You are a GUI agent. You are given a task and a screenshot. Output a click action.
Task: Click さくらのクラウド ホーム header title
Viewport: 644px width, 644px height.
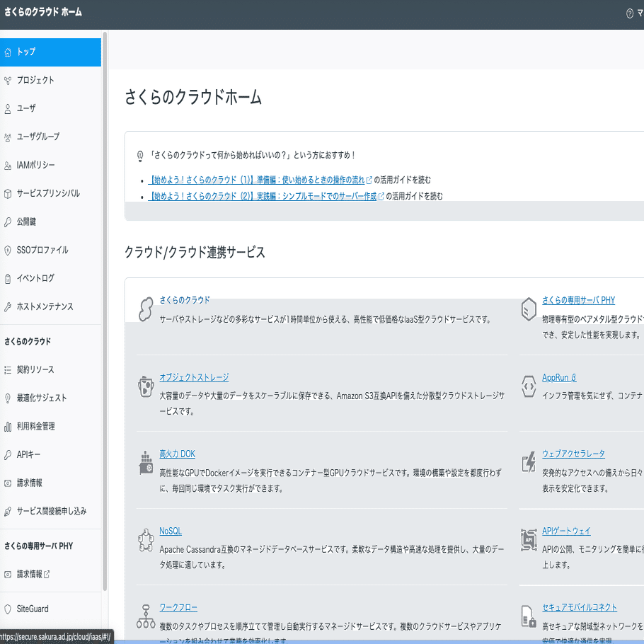pos(43,12)
